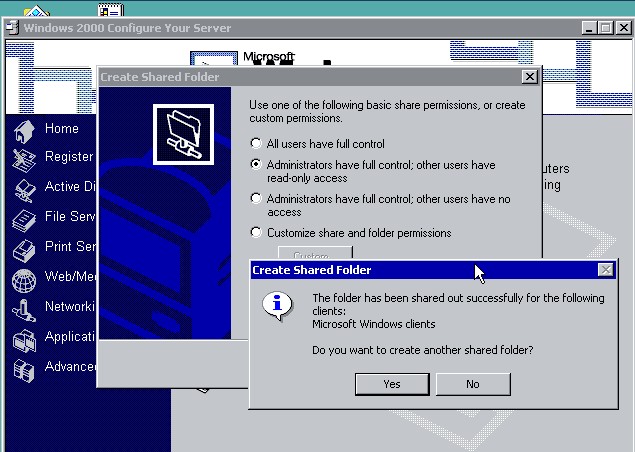The width and height of the screenshot is (635, 452).
Task: Click the notepad desktop icon behind the window
Action: pyautogui.click(x=111, y=10)
